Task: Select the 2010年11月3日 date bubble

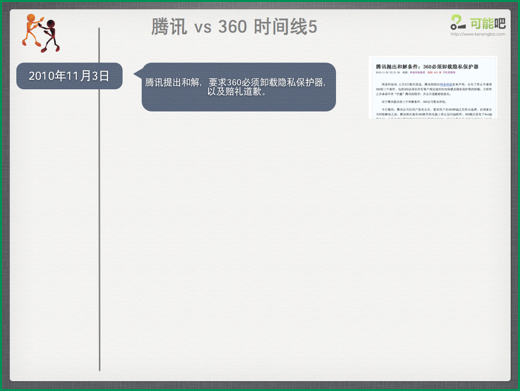Action: (x=69, y=76)
